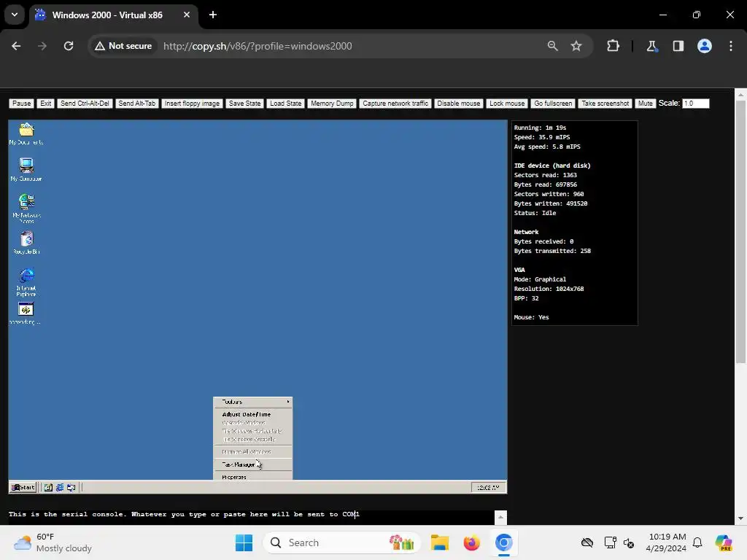Click Memory Dump button
The width and height of the screenshot is (747, 560).
pos(332,104)
